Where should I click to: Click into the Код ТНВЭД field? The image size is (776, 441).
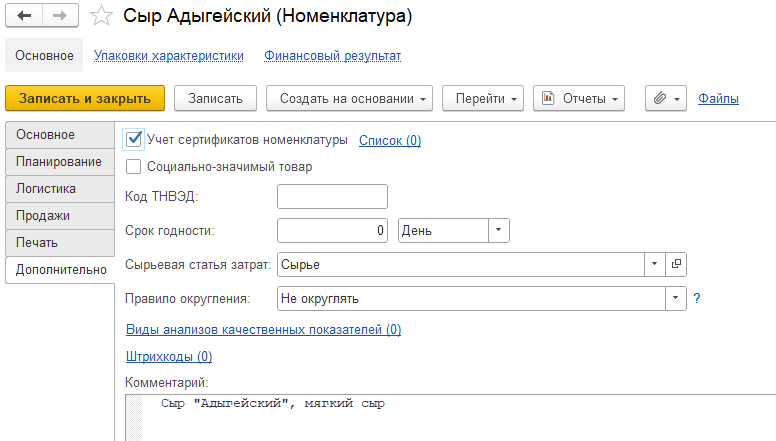332,196
